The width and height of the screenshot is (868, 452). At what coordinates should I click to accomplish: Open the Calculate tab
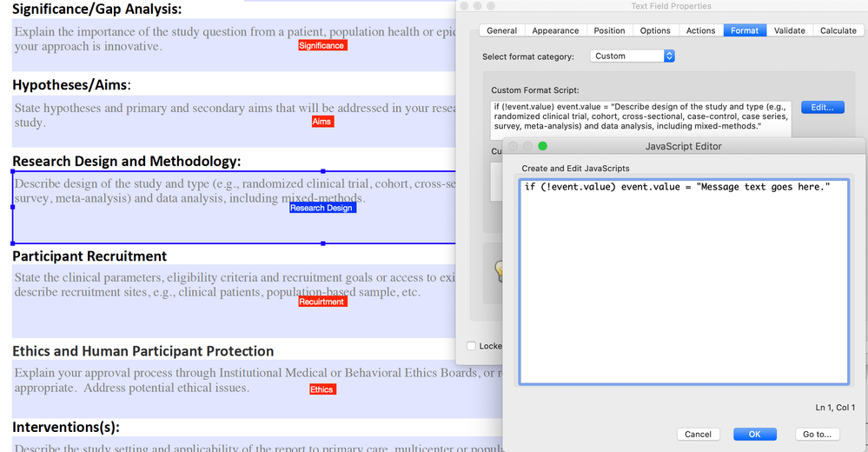[838, 30]
